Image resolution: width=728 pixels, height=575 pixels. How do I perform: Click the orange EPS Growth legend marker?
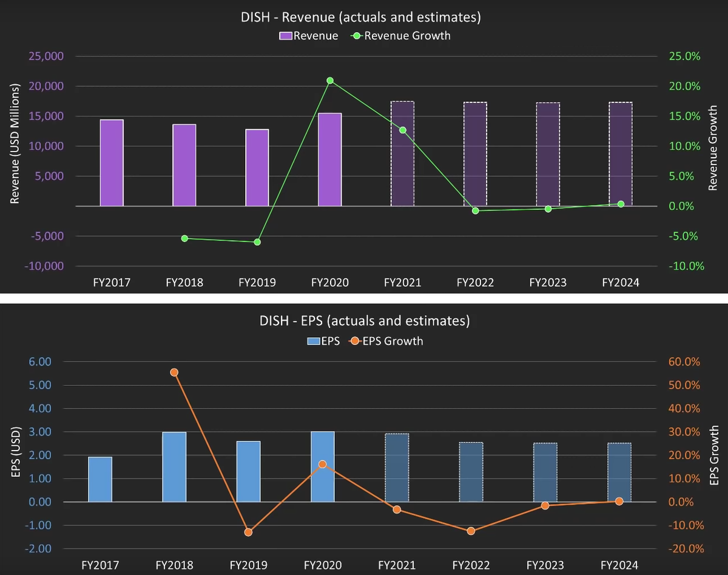[354, 341]
